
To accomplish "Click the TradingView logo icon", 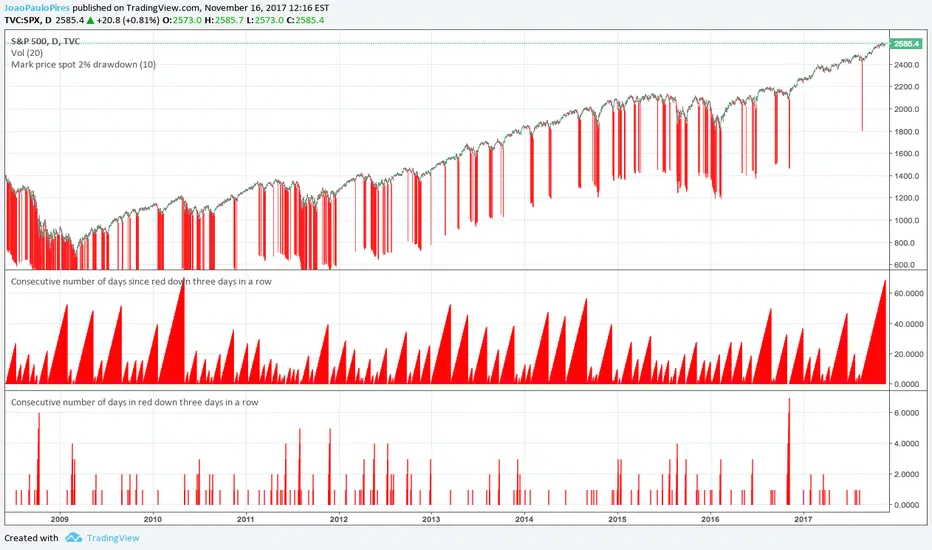I will 73,538.
